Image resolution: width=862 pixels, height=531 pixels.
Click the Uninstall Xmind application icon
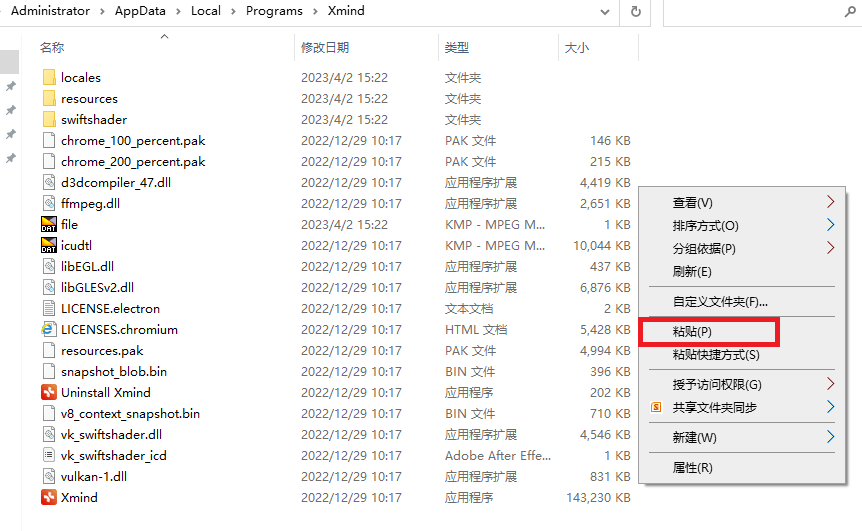(49, 392)
